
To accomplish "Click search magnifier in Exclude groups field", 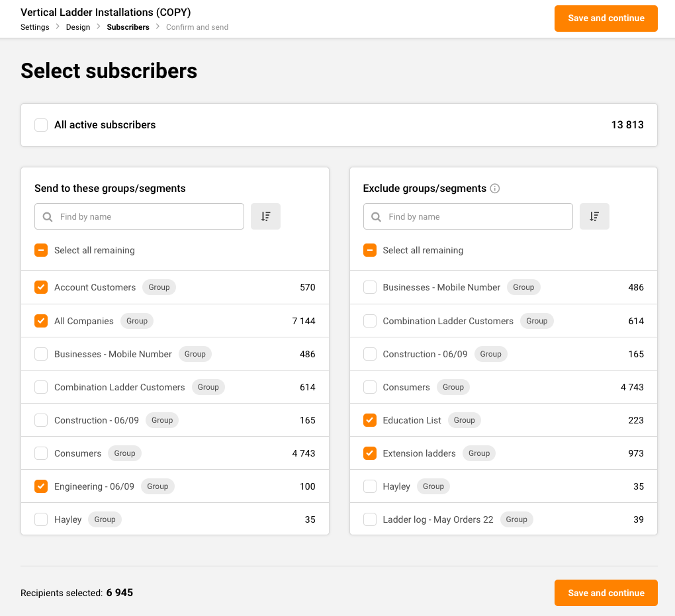I will [376, 217].
